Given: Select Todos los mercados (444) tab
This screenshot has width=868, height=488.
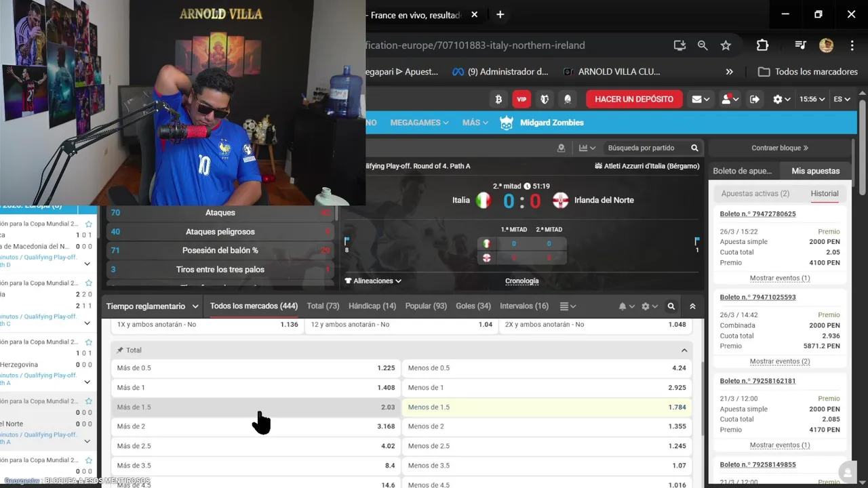Looking at the screenshot, I should 254,306.
